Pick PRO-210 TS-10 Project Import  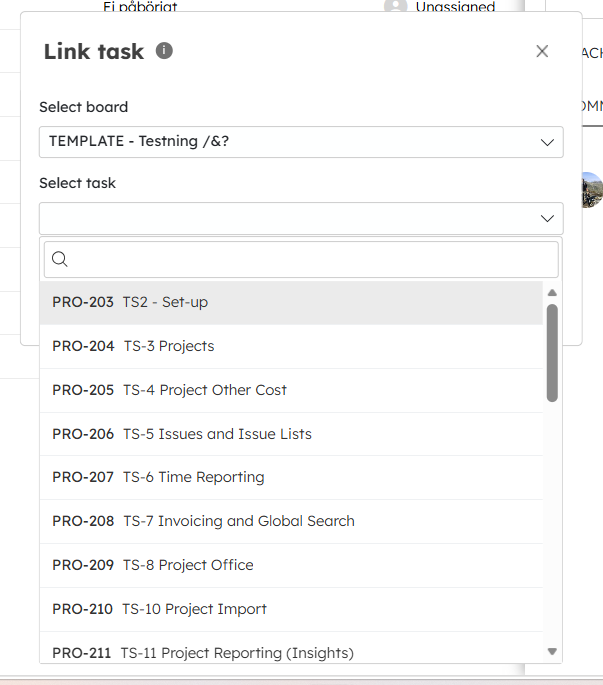(x=291, y=609)
